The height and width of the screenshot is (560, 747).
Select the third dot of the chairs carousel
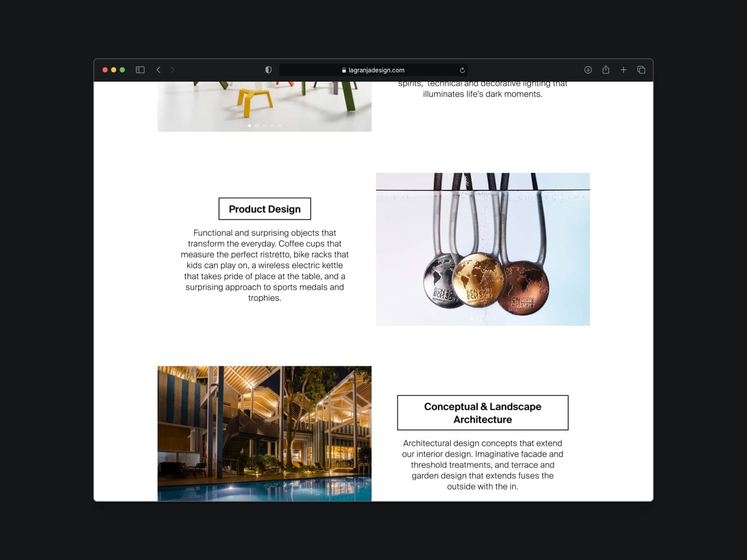265,126
